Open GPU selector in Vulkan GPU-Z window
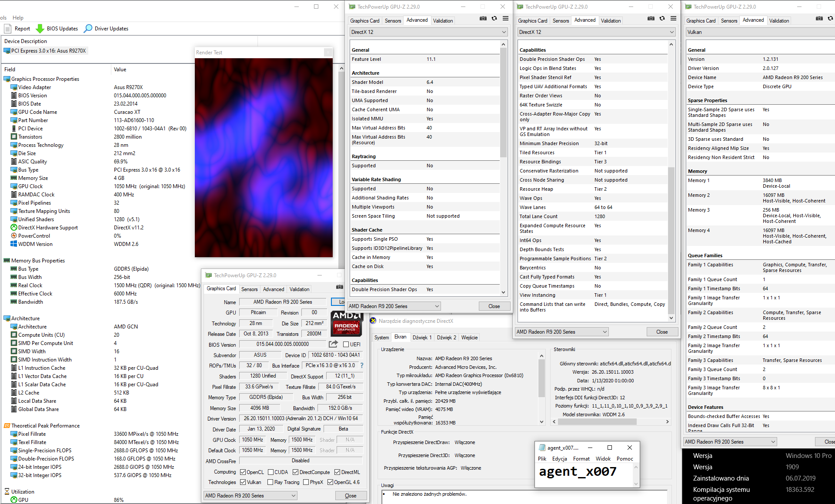The height and width of the screenshot is (504, 835). (x=730, y=442)
